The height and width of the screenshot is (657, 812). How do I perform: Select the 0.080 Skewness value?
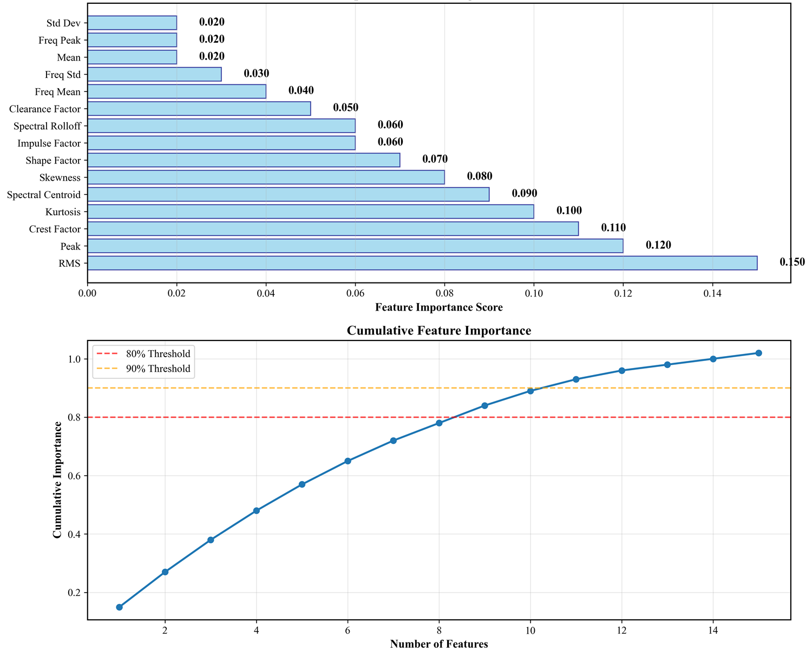480,176
